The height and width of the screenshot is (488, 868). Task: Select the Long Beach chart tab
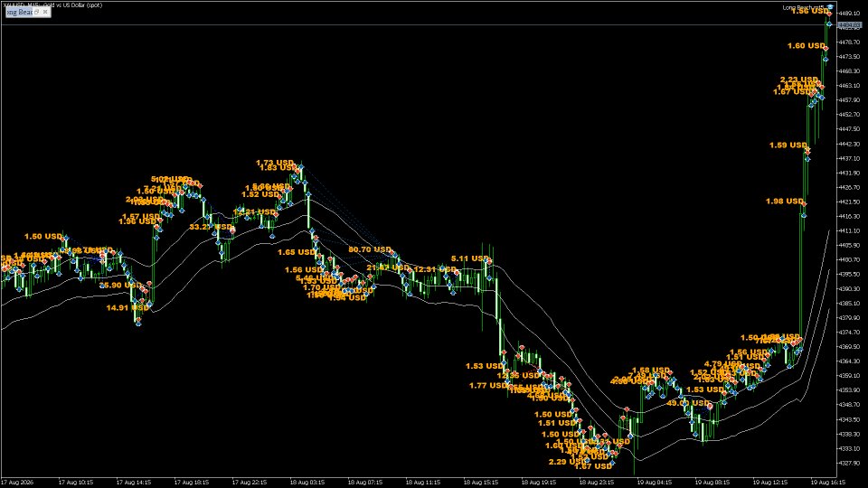pyautogui.click(x=19, y=12)
